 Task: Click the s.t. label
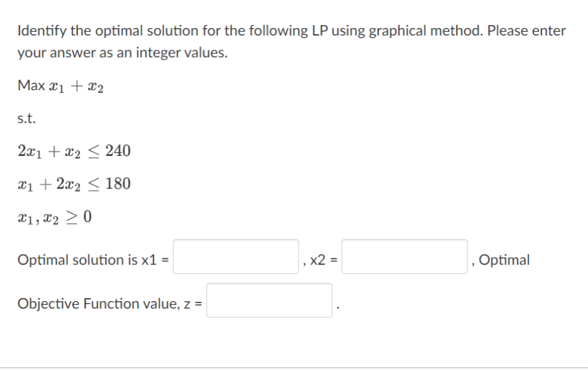(x=26, y=119)
